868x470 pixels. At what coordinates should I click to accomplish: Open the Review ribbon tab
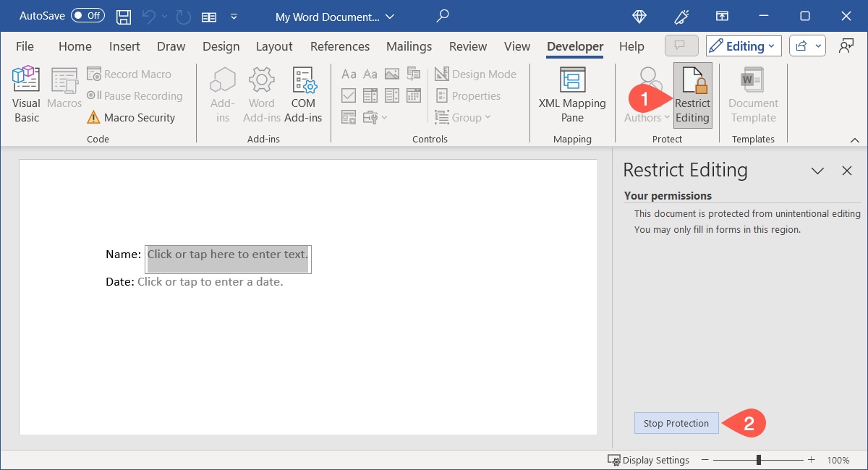tap(467, 46)
